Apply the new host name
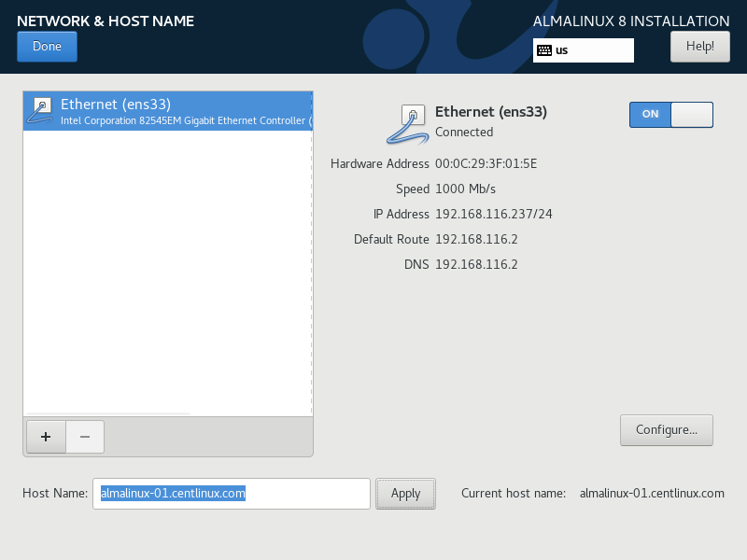747x560 pixels. [x=405, y=493]
